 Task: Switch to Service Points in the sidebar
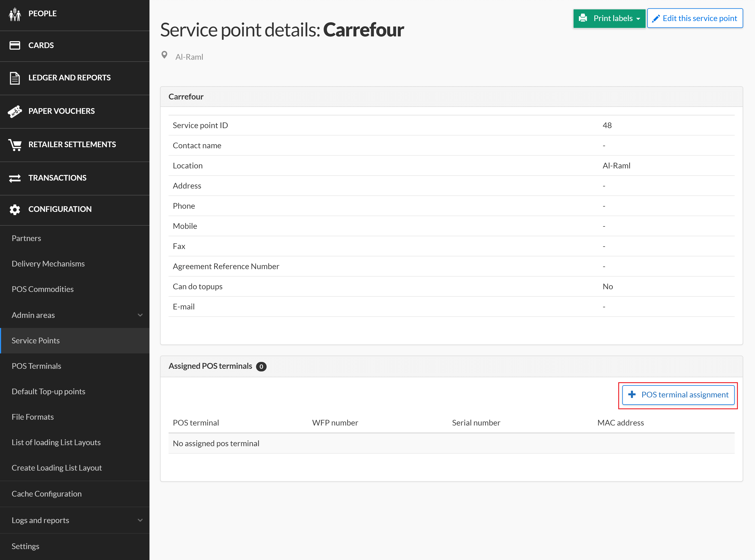[36, 340]
